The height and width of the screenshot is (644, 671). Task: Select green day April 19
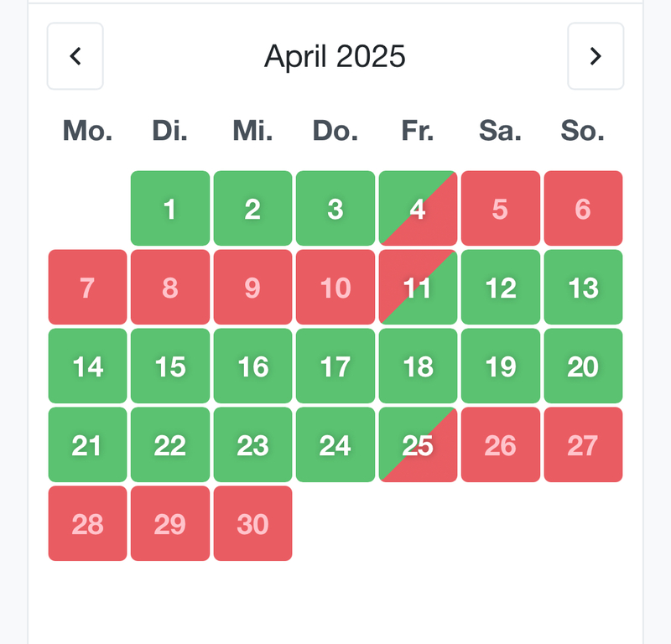(501, 366)
